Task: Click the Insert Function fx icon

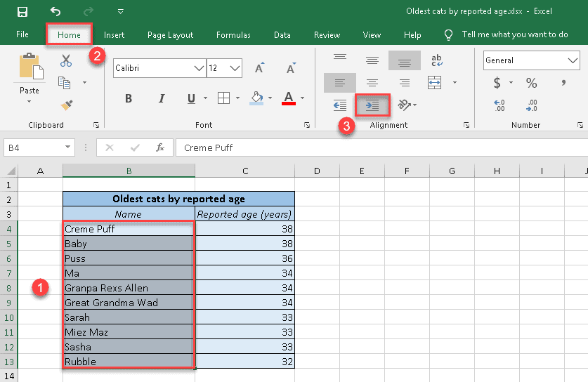Action: [159, 147]
